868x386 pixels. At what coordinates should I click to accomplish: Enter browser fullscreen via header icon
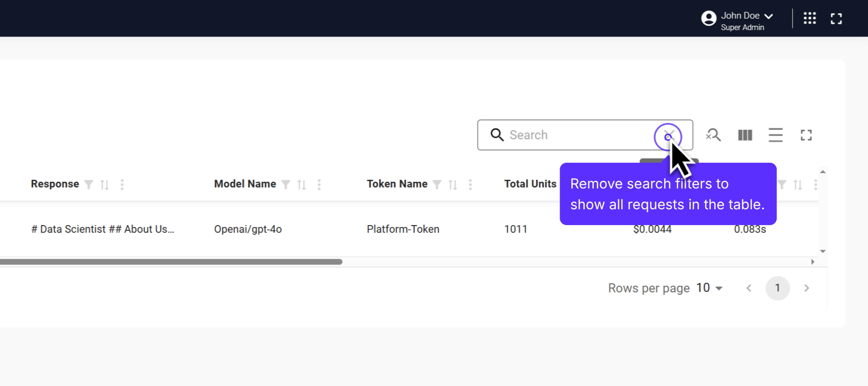836,19
